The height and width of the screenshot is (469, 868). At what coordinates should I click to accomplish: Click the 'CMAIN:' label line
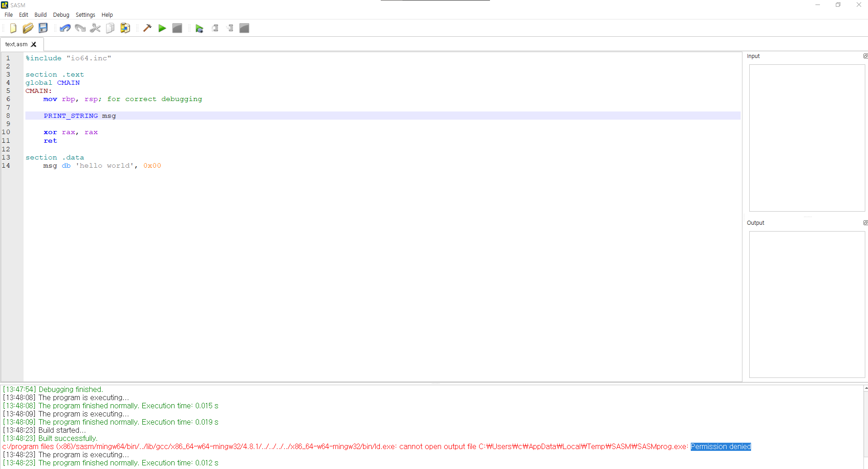click(x=39, y=91)
